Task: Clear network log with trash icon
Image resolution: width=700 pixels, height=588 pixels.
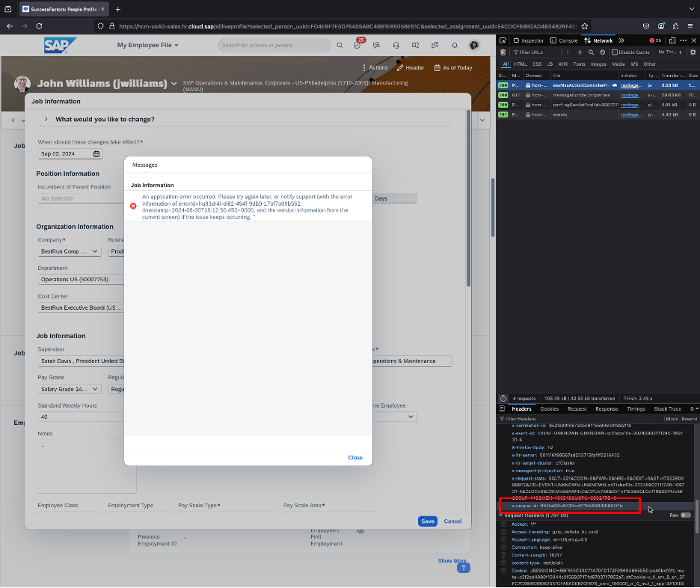Action: point(503,52)
